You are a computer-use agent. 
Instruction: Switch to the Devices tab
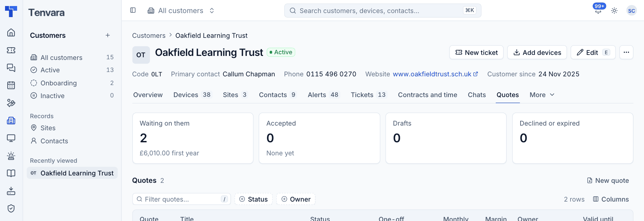192,95
